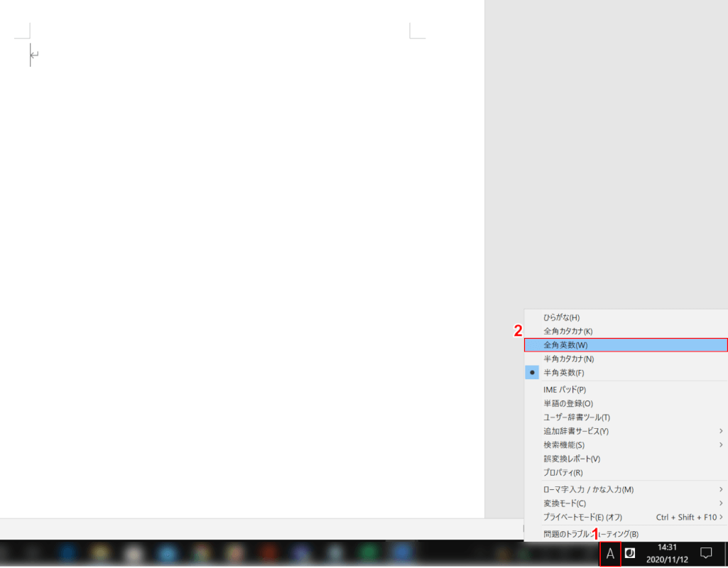The width and height of the screenshot is (728, 568).
Task: Switch to 全角英数(W) input mode
Action: (565, 345)
